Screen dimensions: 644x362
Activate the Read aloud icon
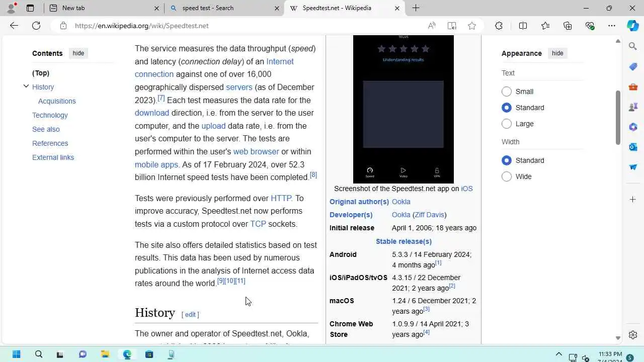(432, 26)
